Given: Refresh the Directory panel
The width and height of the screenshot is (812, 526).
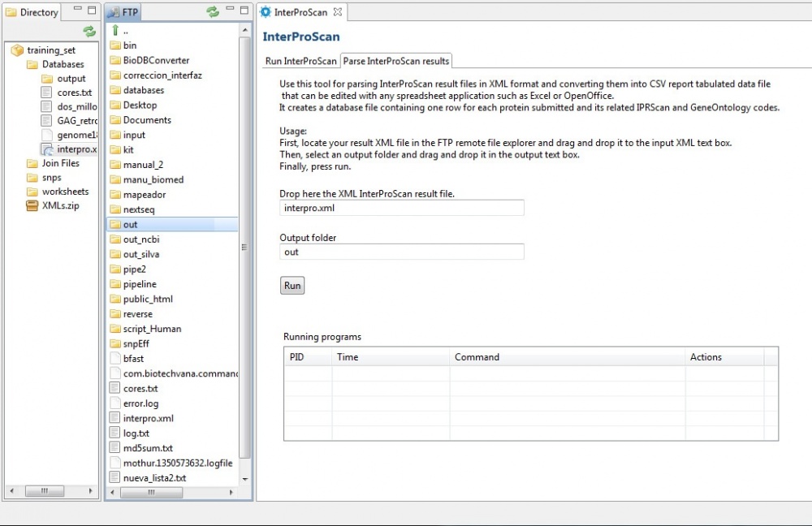Looking at the screenshot, I should coord(89,31).
